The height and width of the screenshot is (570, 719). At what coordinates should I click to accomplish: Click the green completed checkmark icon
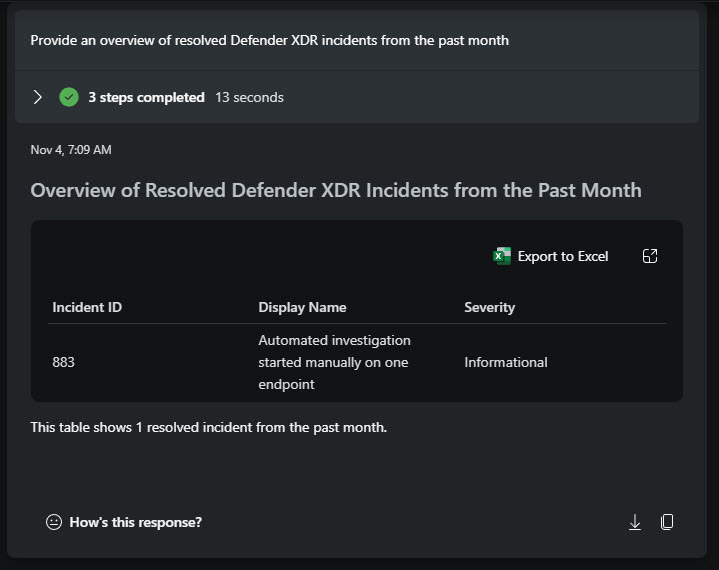point(69,97)
